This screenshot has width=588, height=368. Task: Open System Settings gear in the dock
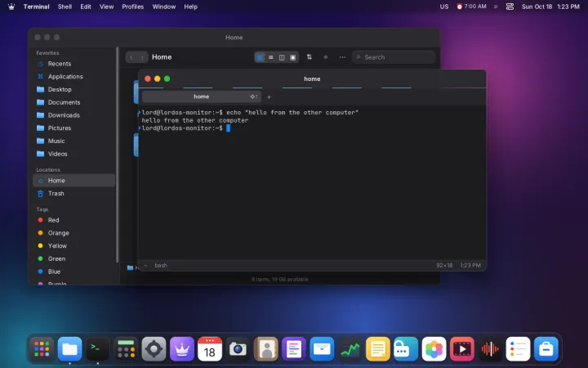pos(154,349)
